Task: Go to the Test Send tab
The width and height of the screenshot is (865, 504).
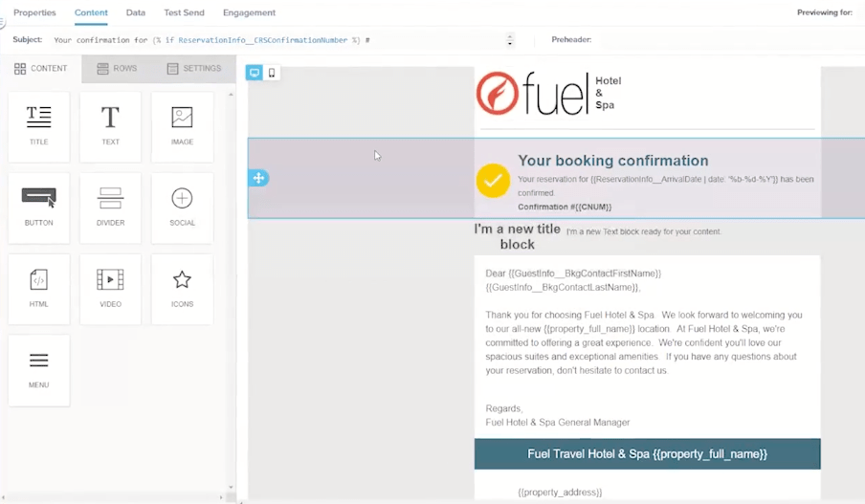Action: [x=185, y=12]
